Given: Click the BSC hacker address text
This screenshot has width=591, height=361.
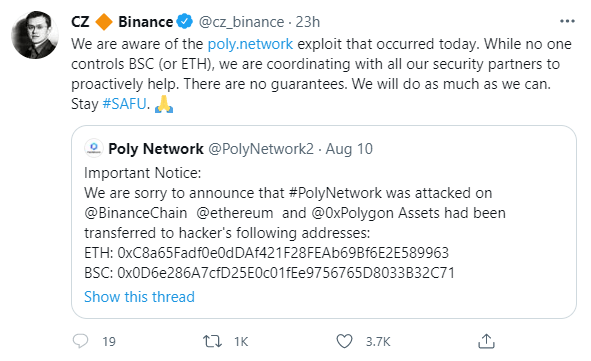Looking at the screenshot, I should click(x=286, y=273).
